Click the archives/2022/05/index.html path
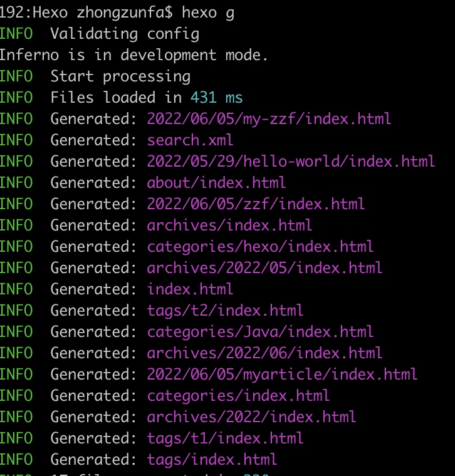 click(264, 268)
